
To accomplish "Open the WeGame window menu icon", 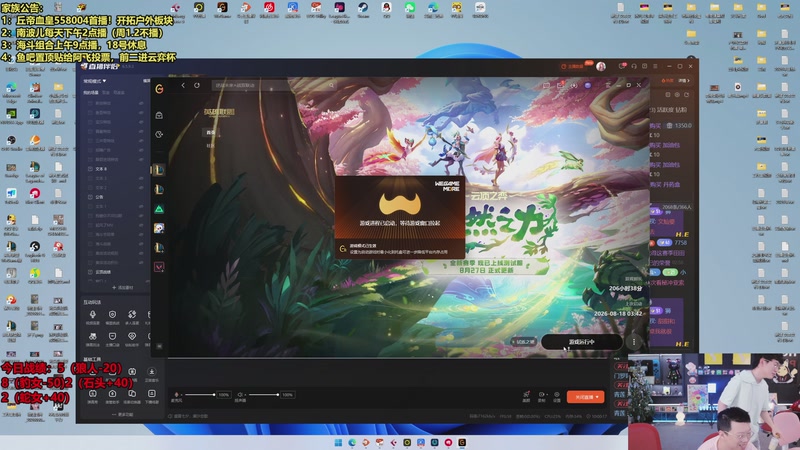I will tap(608, 85).
